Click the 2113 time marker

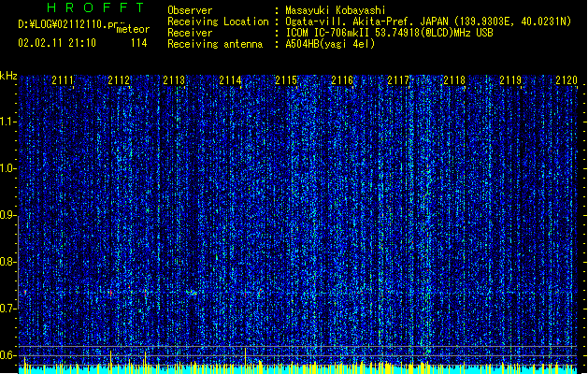click(x=174, y=80)
